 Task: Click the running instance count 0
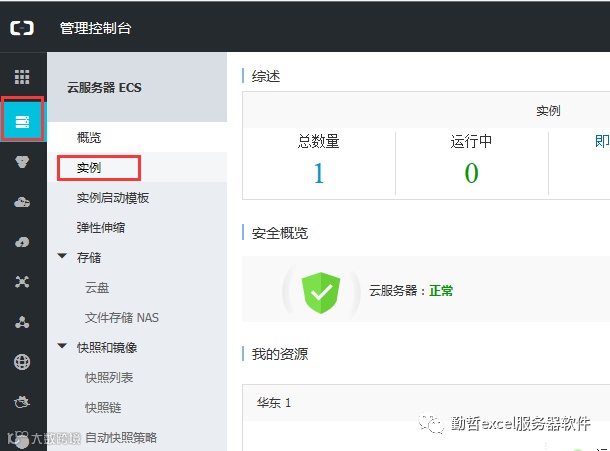click(x=471, y=173)
